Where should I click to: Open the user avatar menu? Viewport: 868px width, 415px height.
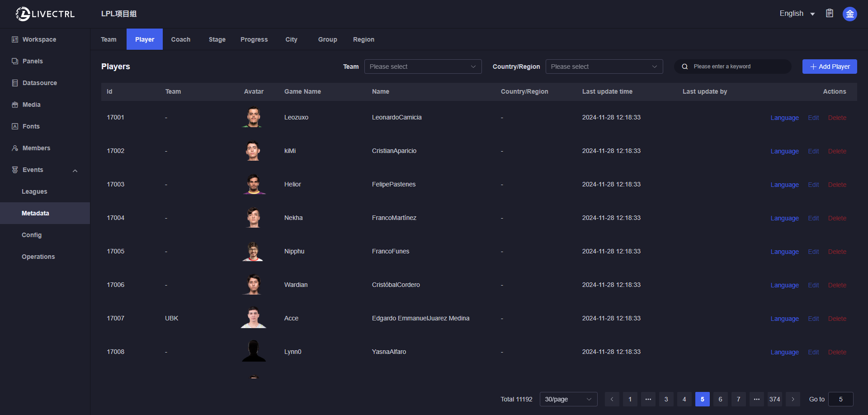pos(849,14)
